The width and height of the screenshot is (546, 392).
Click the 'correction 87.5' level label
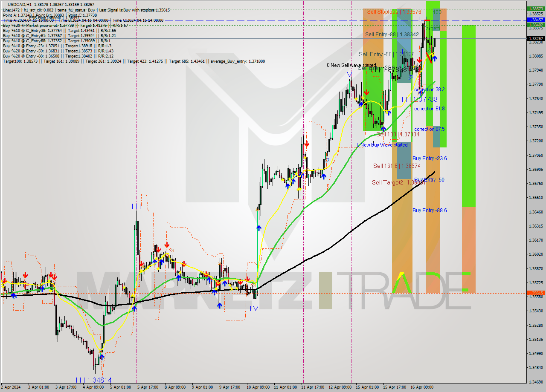click(430, 129)
